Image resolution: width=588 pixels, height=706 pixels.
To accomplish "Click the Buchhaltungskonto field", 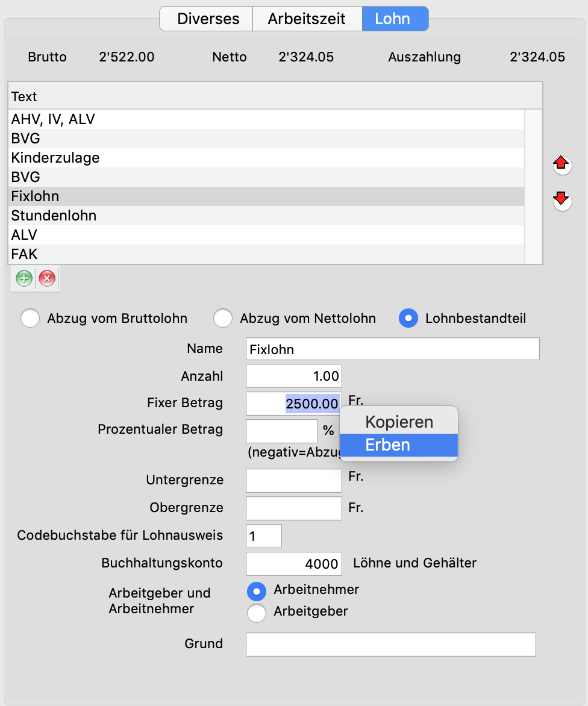I will (x=293, y=563).
